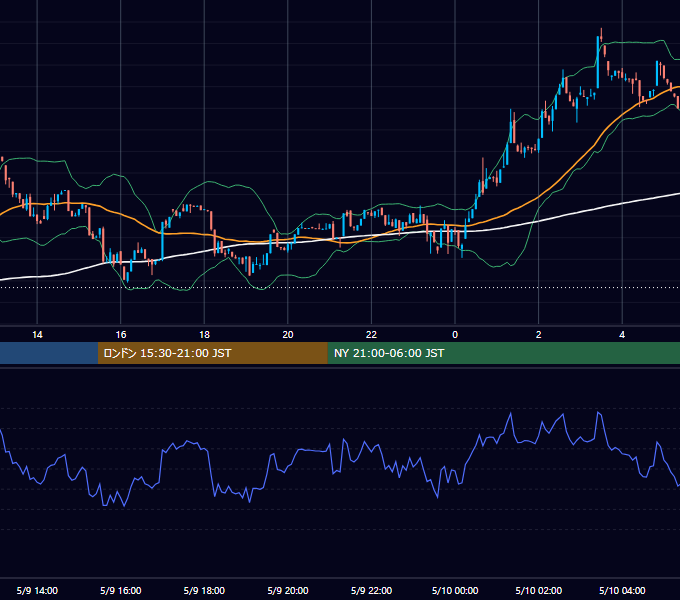
Task: Click the blue session bar before ロンドン
Action: (49, 353)
